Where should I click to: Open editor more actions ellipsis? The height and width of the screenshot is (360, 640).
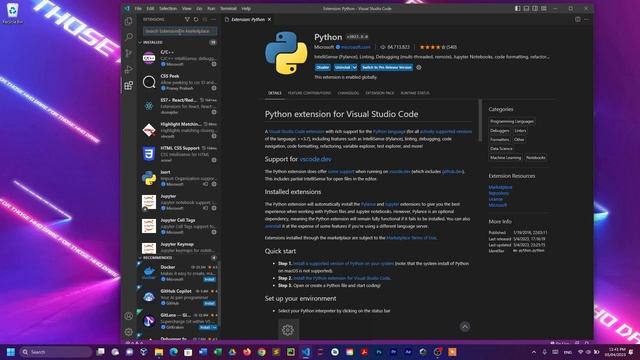coord(587,19)
